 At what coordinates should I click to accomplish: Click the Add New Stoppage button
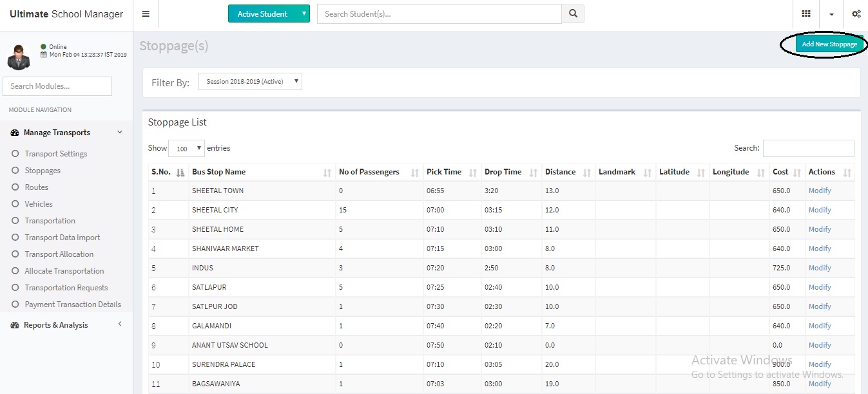click(x=829, y=44)
